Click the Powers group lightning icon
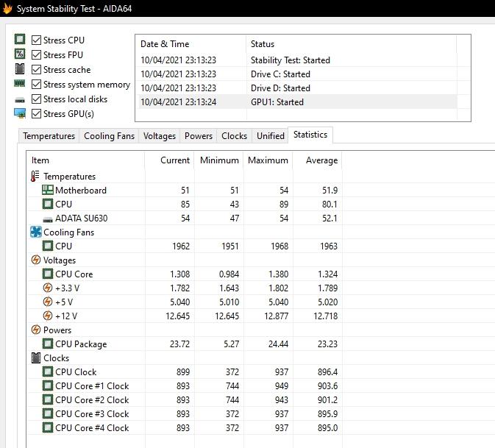The width and height of the screenshot is (495, 448). click(36, 330)
